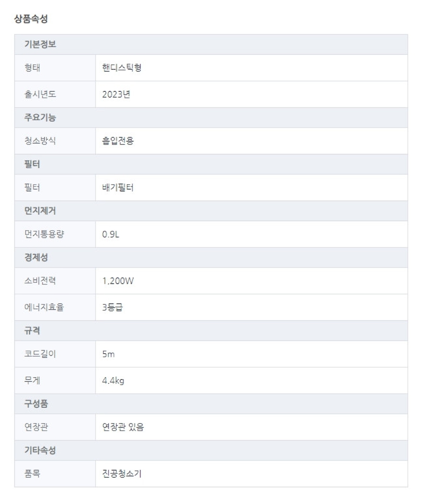Select the 경제성 section header
The width and height of the screenshot is (428, 504).
(x=211, y=258)
